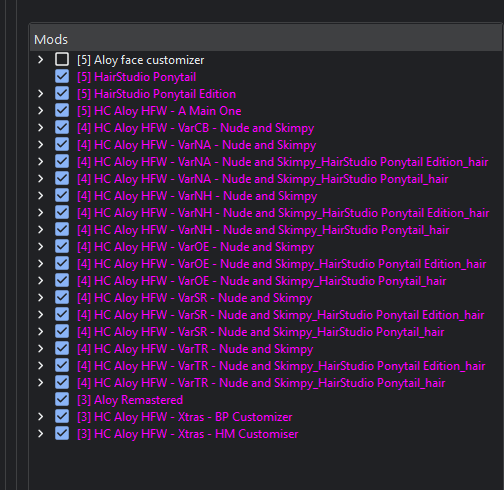Expand the VarCB - Nude and Skimpy row

[41, 128]
